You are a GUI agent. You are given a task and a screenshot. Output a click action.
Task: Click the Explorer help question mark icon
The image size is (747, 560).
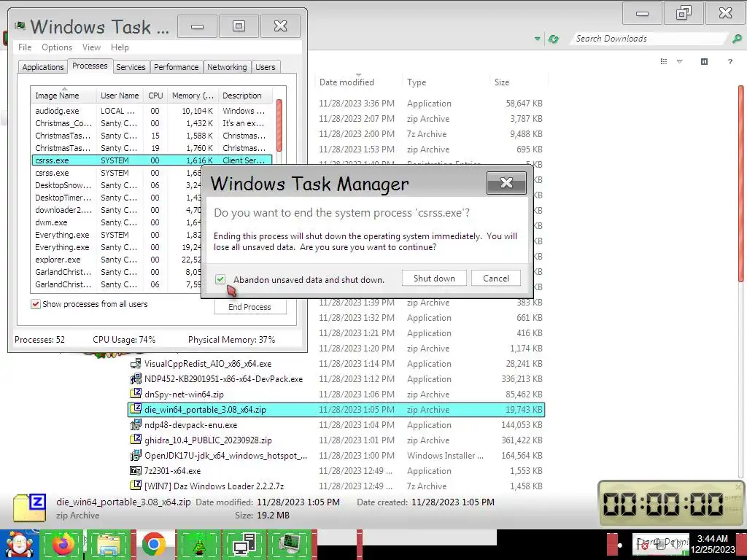pyautogui.click(x=729, y=61)
